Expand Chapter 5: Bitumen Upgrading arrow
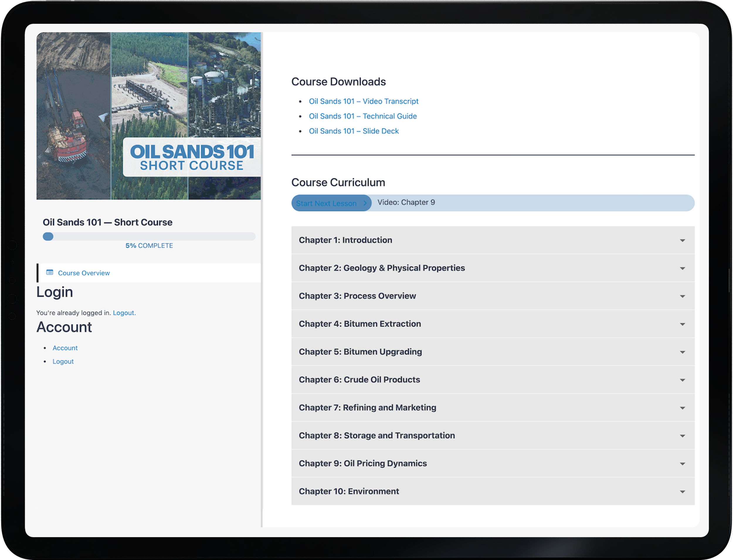The width and height of the screenshot is (733, 560). coord(682,352)
